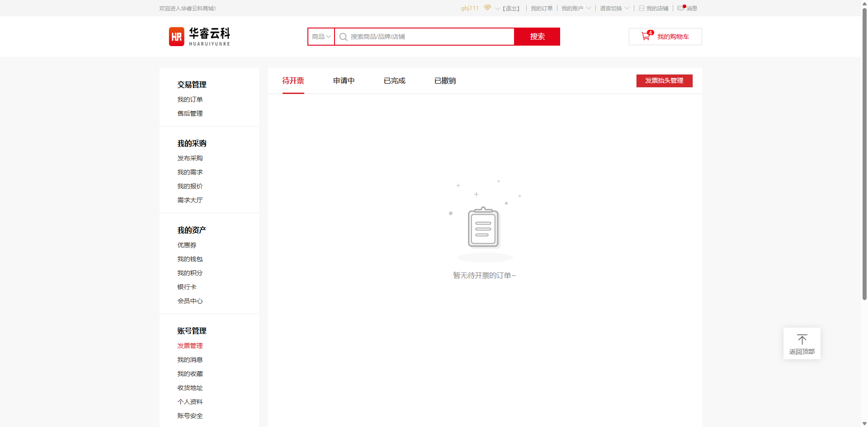Click the 发票抬头管理 button
The height and width of the screenshot is (427, 868).
(664, 81)
